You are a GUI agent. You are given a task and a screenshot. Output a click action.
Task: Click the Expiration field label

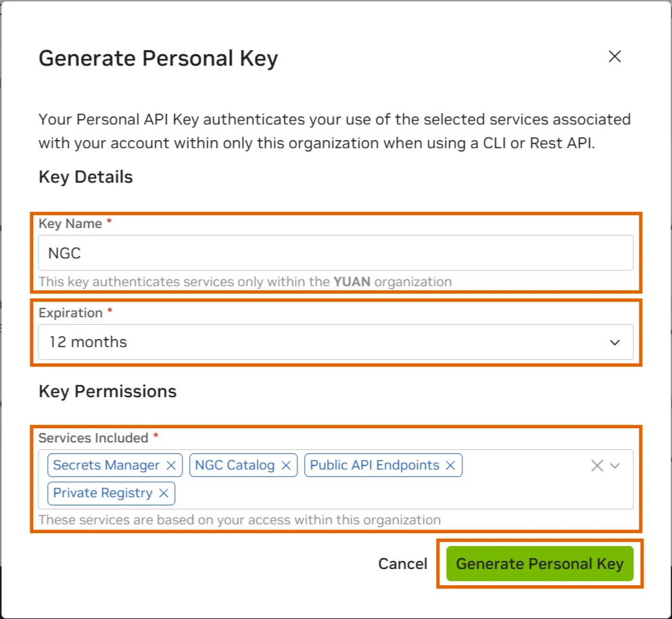pos(70,313)
